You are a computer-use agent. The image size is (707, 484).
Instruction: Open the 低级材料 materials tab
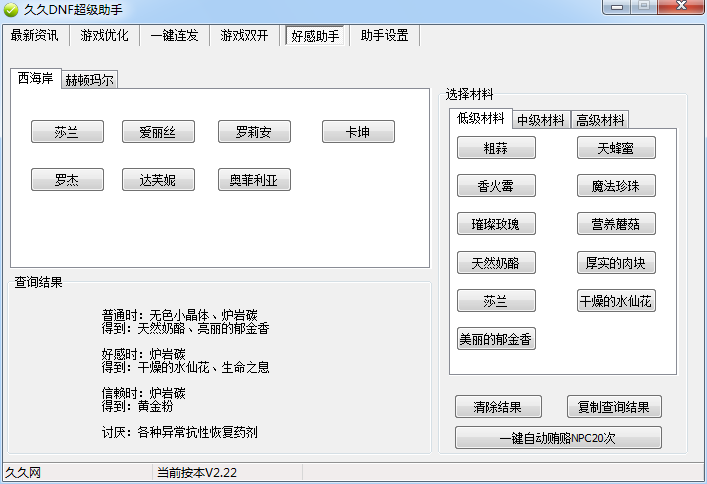point(480,118)
